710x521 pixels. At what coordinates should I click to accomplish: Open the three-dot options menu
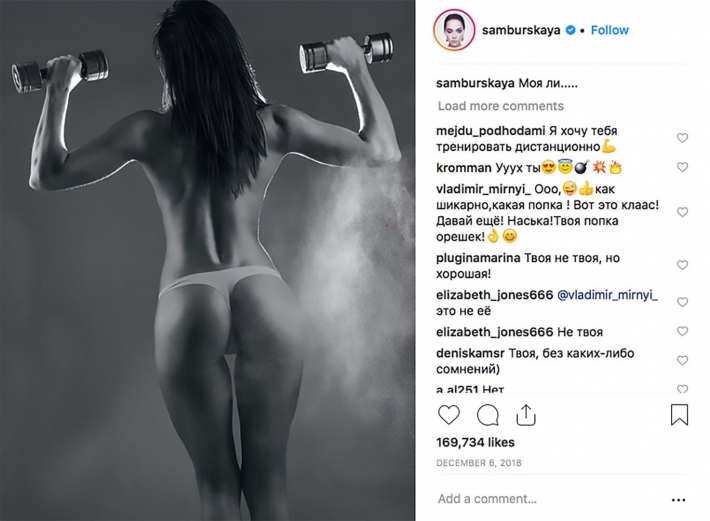678,500
